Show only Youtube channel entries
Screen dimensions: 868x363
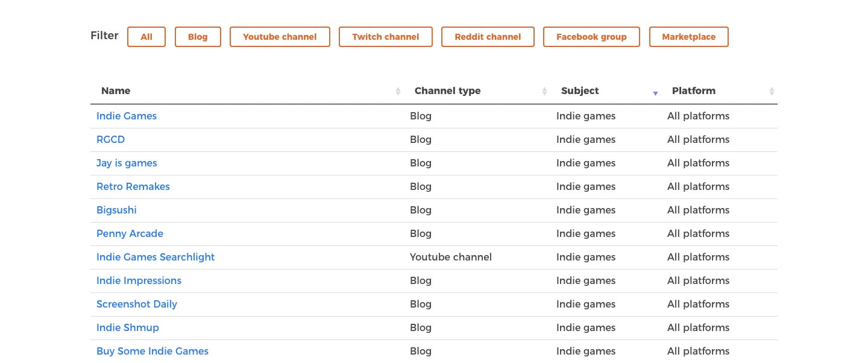coord(280,37)
